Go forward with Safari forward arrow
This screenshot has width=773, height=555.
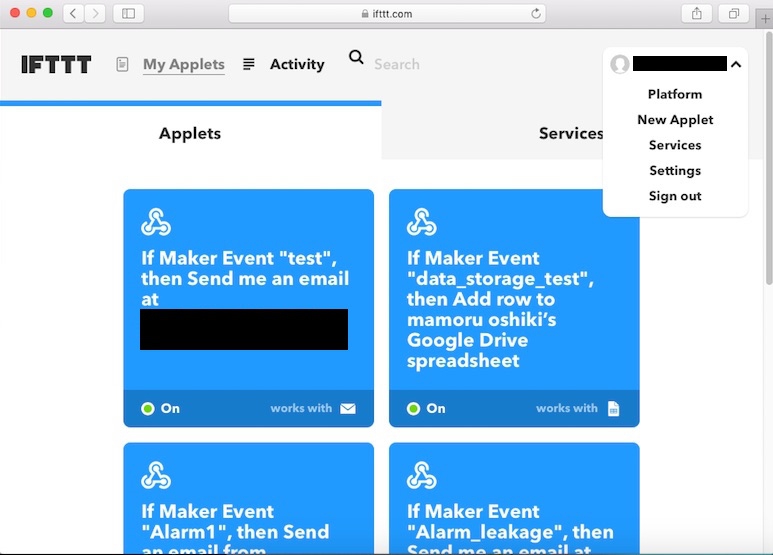(95, 13)
